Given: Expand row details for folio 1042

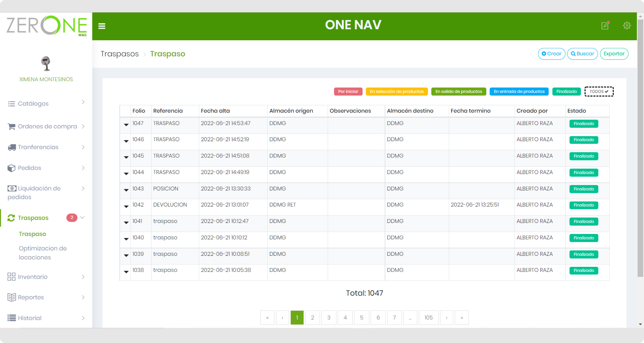Looking at the screenshot, I should (x=126, y=206).
